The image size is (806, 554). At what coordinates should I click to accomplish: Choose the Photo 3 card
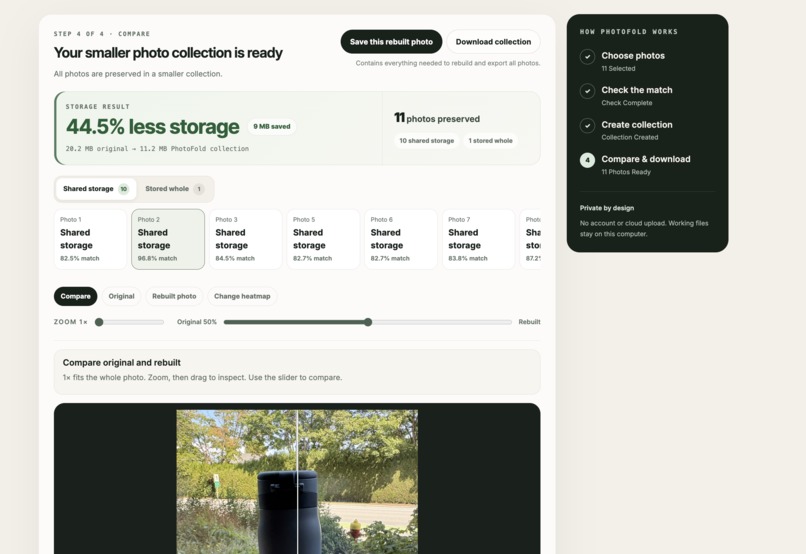(x=246, y=239)
